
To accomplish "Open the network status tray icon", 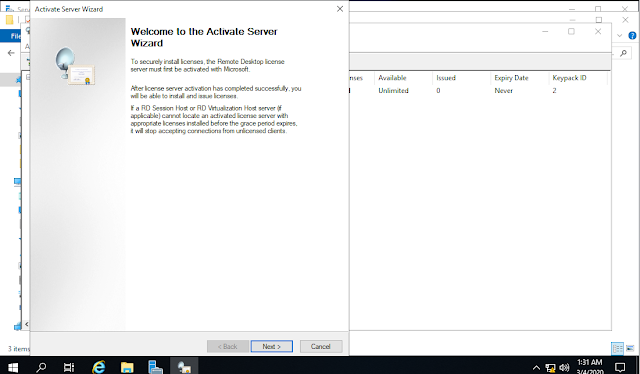I will [x=550, y=368].
